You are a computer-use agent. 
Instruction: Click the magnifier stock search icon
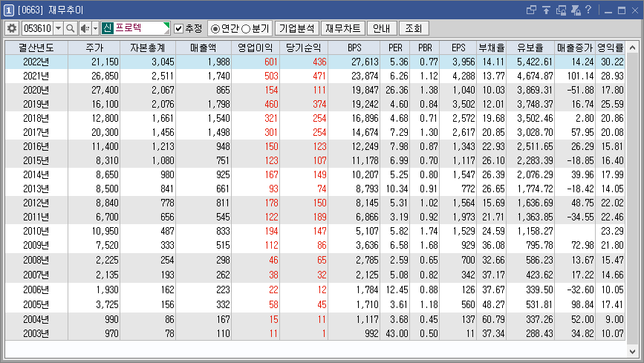click(x=71, y=28)
